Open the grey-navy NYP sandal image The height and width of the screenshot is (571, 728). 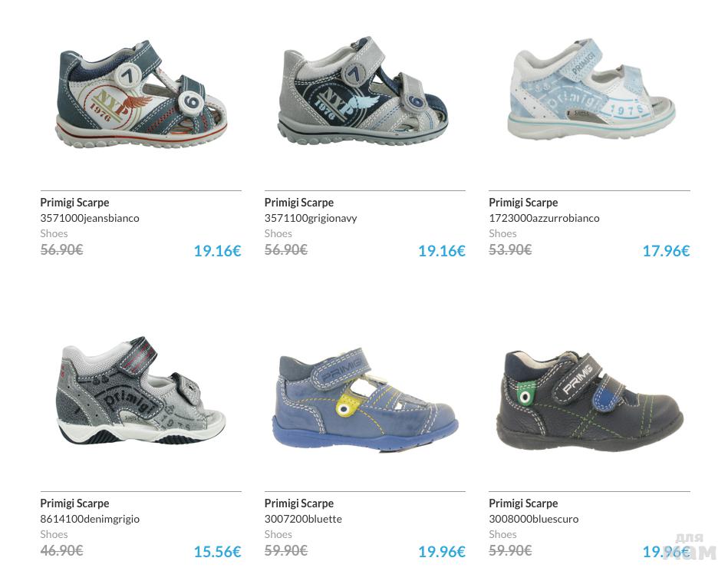(x=363, y=91)
